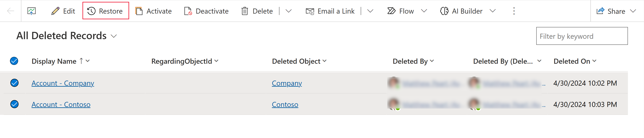Click the Filter by keyword field
Viewport: 644px width, 138px height.
pyautogui.click(x=582, y=36)
